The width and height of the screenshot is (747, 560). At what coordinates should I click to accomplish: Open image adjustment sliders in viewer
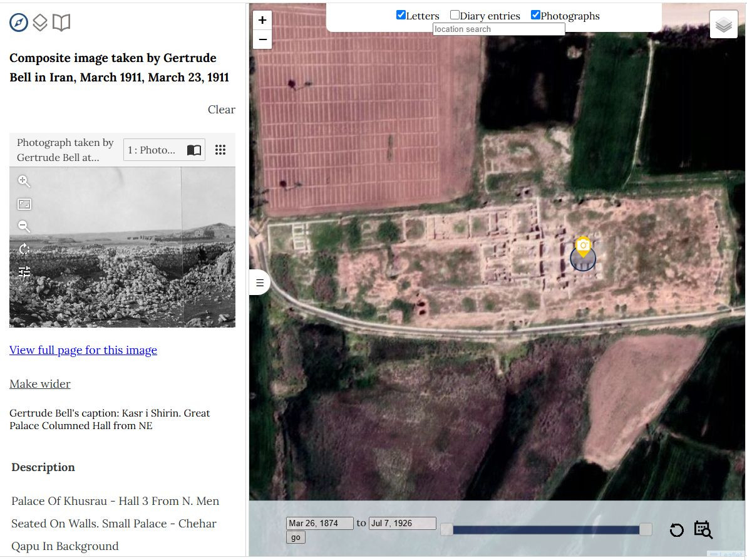click(x=24, y=272)
